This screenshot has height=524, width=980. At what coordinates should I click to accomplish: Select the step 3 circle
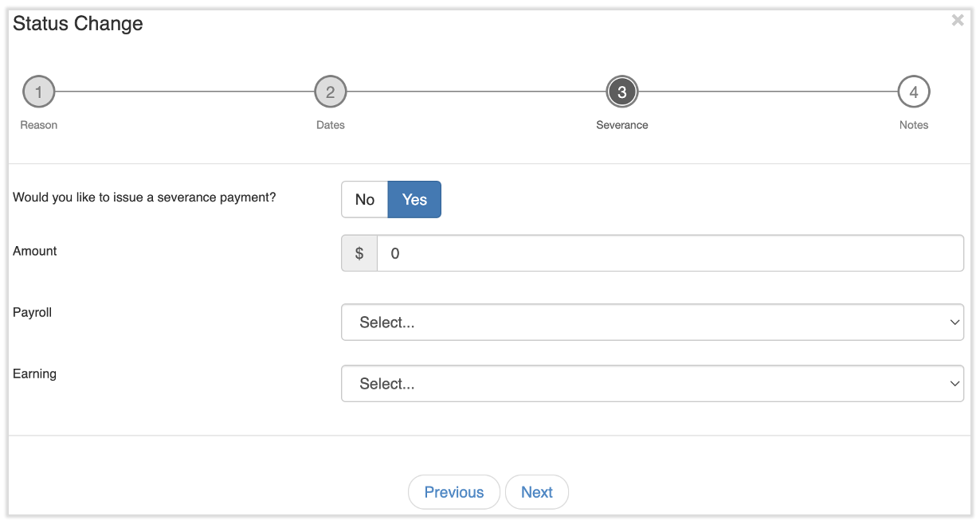tap(621, 92)
